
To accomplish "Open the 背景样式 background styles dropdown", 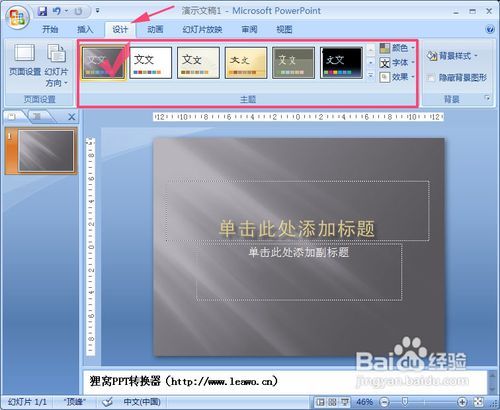I will tap(452, 56).
